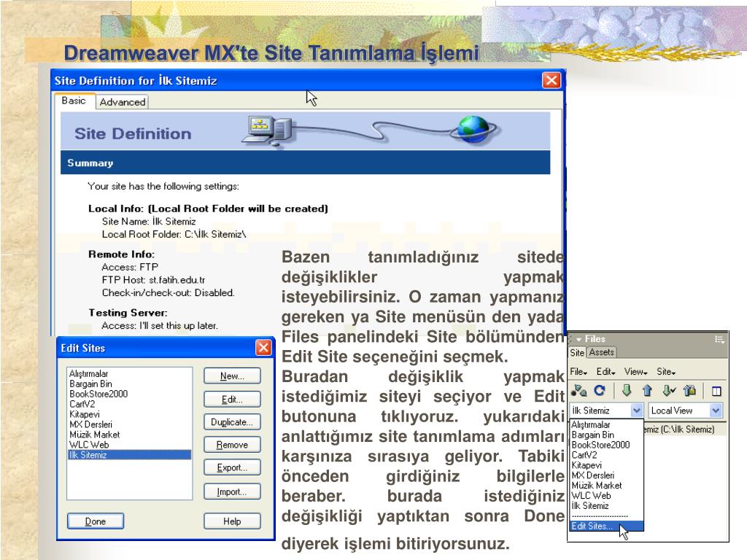Click the Expand/Collapse Files panel icon
Screen dimensions: 747x560
(x=716, y=392)
